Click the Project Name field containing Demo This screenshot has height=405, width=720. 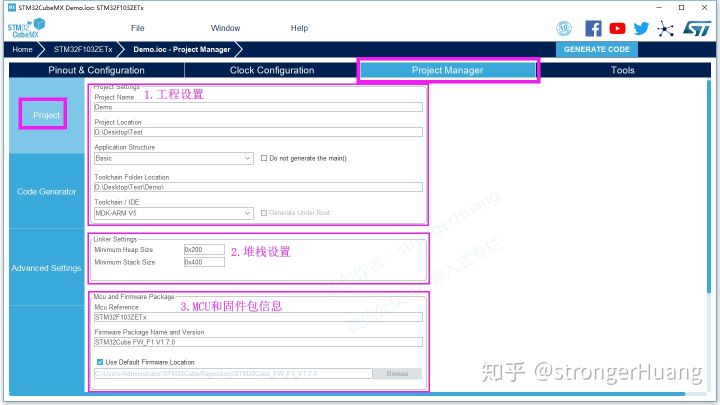(x=258, y=107)
